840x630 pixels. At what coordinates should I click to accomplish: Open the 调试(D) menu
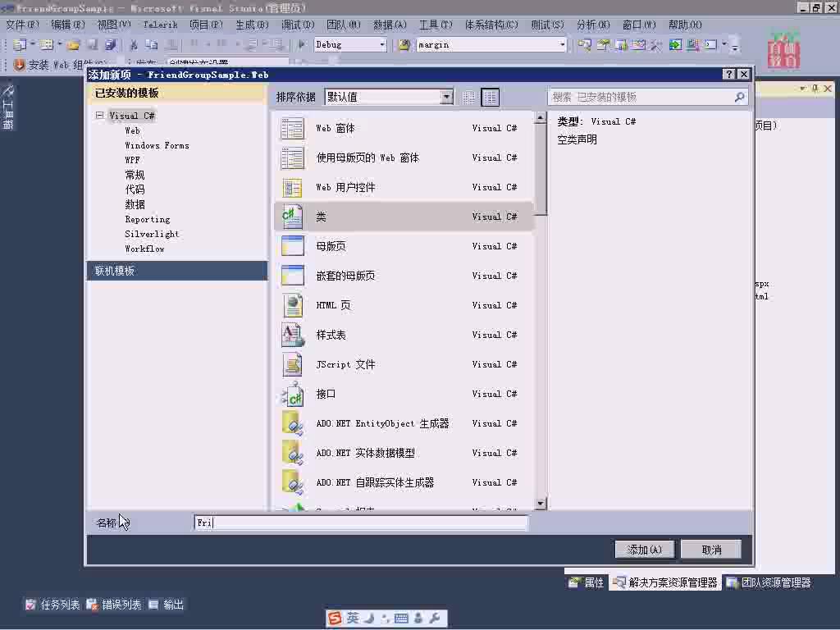[298, 25]
